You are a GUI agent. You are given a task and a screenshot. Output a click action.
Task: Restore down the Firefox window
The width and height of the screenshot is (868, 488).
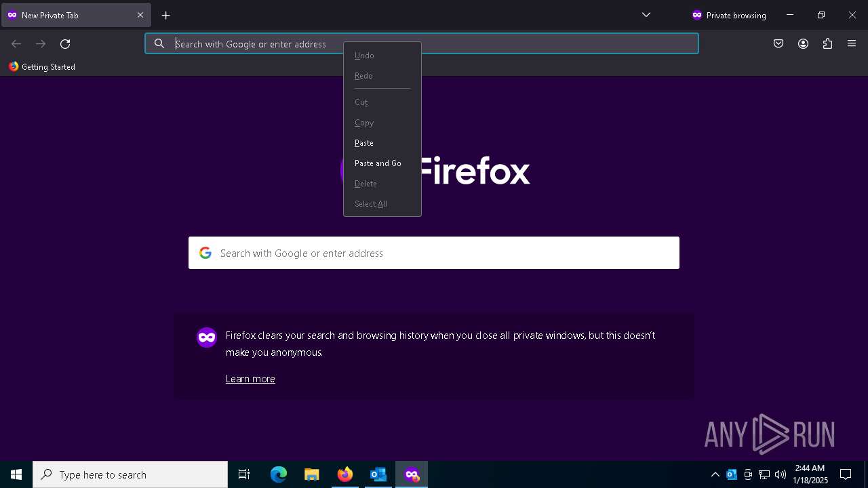click(821, 15)
